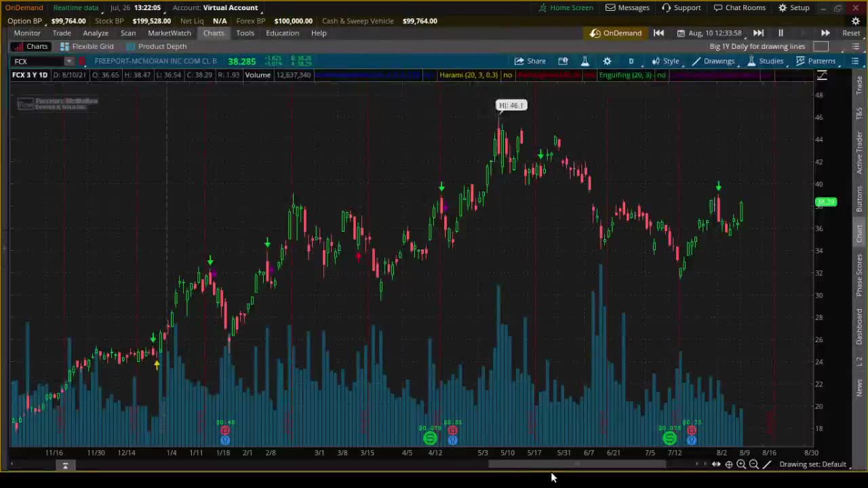Expand the Realtime data dropdown
The image size is (868, 488).
pyautogui.click(x=75, y=7)
